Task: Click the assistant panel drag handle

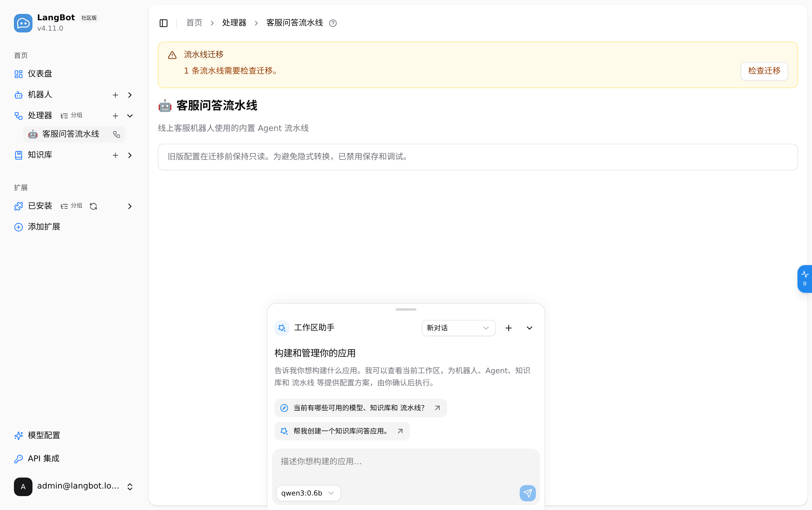Action: point(406,309)
